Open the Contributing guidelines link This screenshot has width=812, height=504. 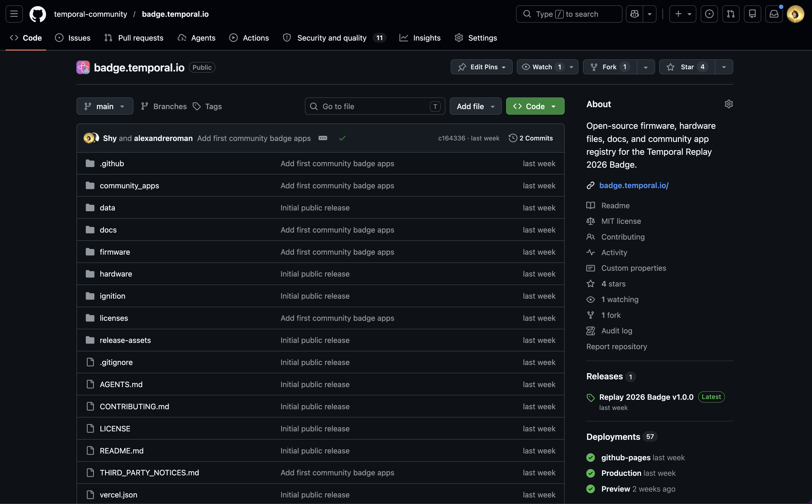click(x=623, y=237)
